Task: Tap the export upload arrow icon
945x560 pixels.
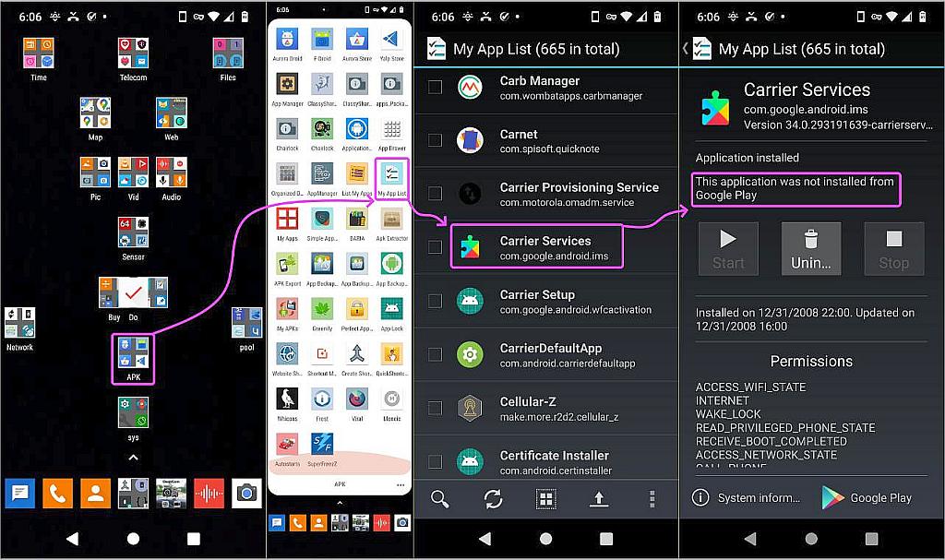Action: pyautogui.click(x=598, y=498)
